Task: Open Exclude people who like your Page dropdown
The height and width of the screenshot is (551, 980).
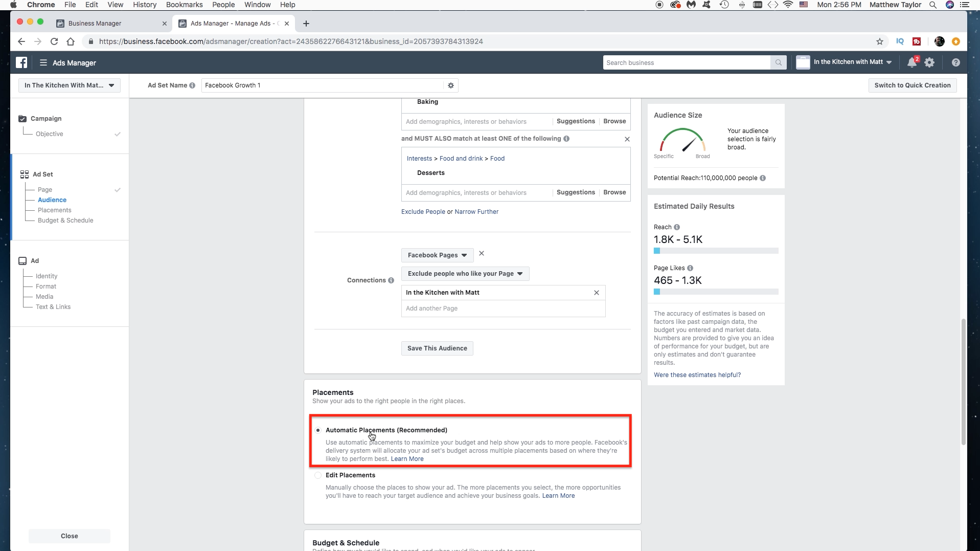Action: 465,274
